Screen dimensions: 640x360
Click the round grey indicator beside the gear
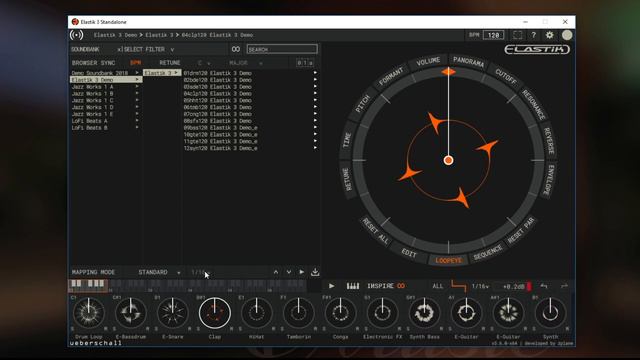(x=567, y=35)
